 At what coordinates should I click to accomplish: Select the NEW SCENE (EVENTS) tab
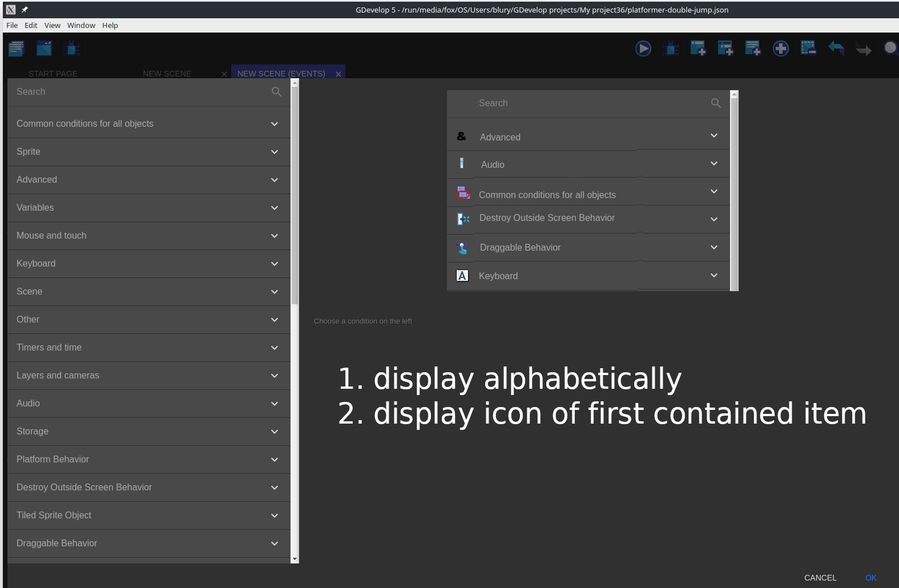point(281,74)
